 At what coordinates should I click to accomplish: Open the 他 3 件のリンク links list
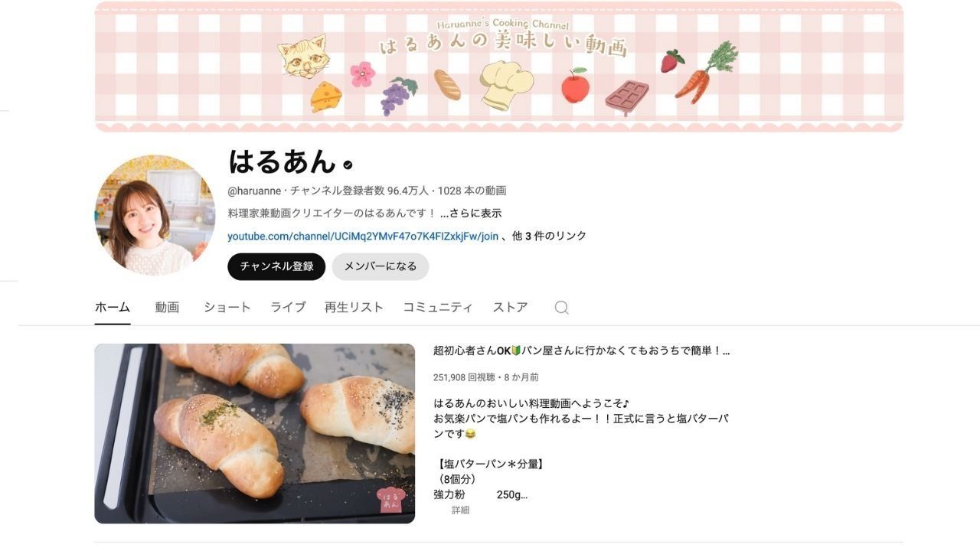tap(549, 236)
